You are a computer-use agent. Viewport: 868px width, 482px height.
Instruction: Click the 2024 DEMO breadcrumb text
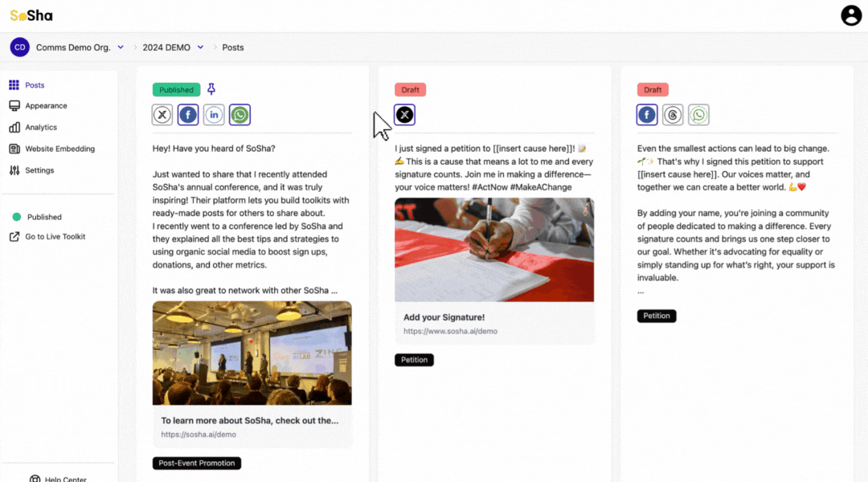[x=166, y=47]
